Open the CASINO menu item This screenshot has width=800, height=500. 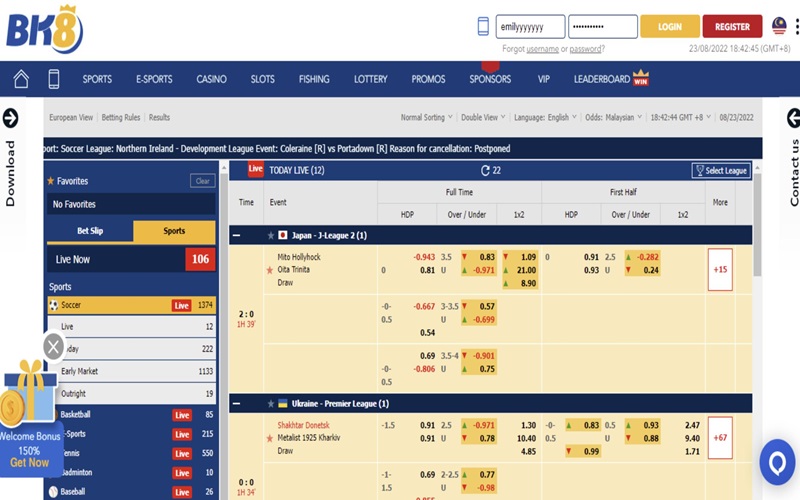pos(211,79)
